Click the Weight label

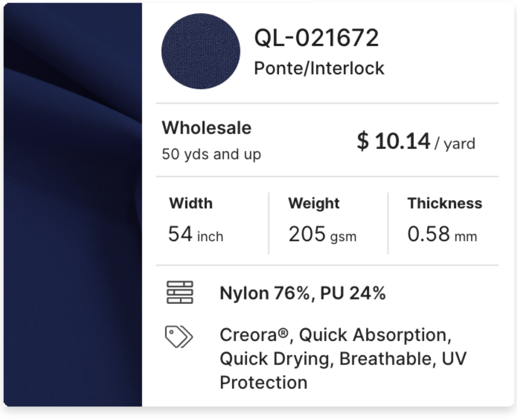[314, 203]
